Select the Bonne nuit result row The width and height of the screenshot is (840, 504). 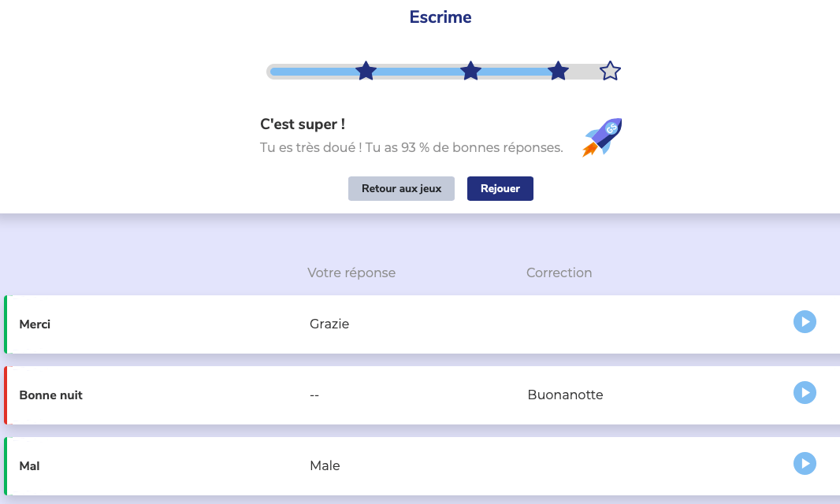point(158,395)
